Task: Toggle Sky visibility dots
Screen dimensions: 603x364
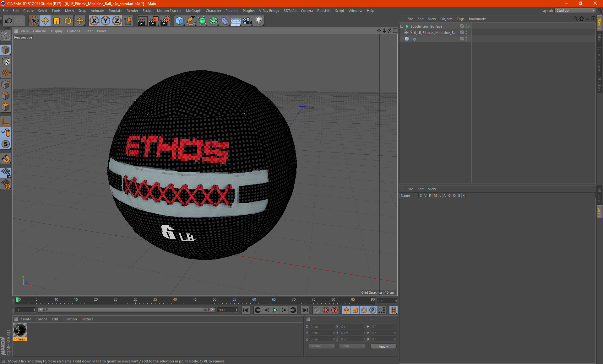Action: (x=466, y=39)
